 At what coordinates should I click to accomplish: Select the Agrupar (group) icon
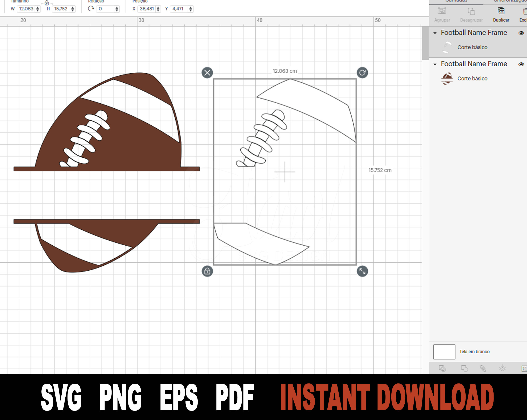tap(442, 11)
